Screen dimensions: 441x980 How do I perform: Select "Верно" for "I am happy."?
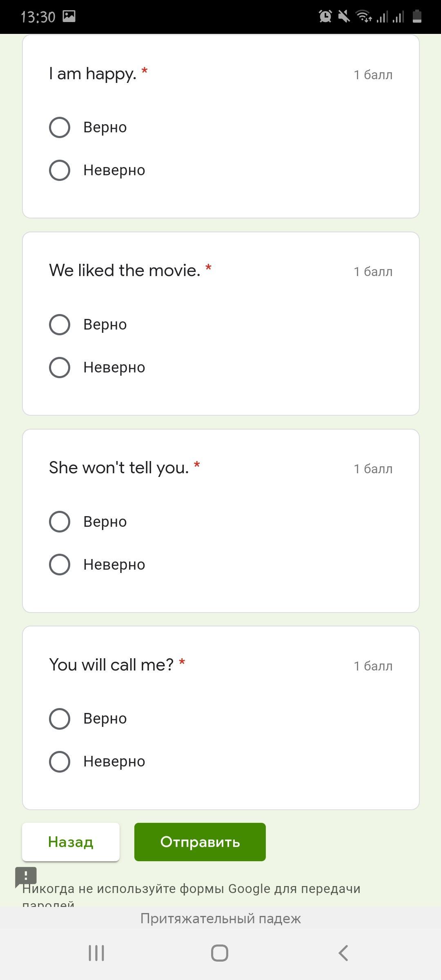click(x=60, y=127)
